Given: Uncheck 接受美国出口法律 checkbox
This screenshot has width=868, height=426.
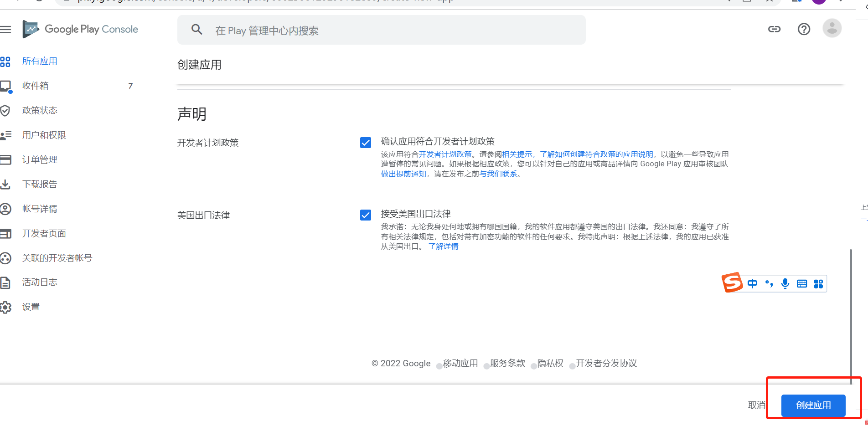Looking at the screenshot, I should pyautogui.click(x=366, y=215).
